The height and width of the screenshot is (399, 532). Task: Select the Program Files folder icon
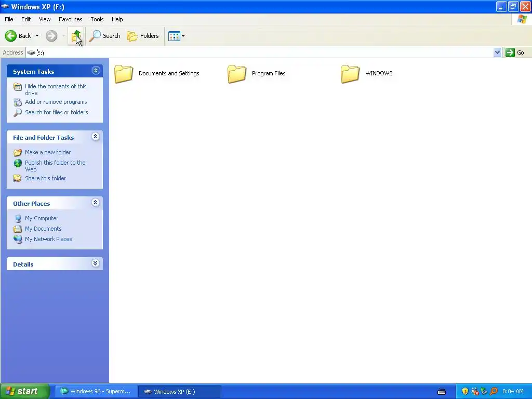237,74
